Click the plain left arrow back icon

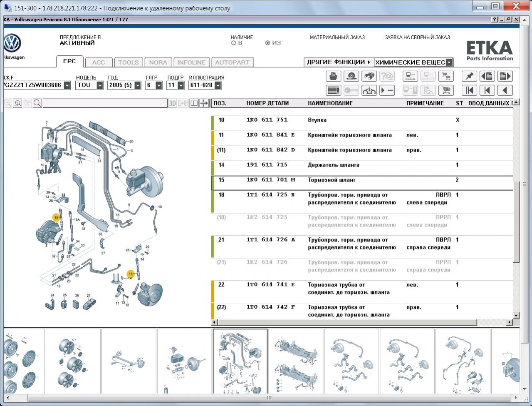pyautogui.click(x=505, y=90)
